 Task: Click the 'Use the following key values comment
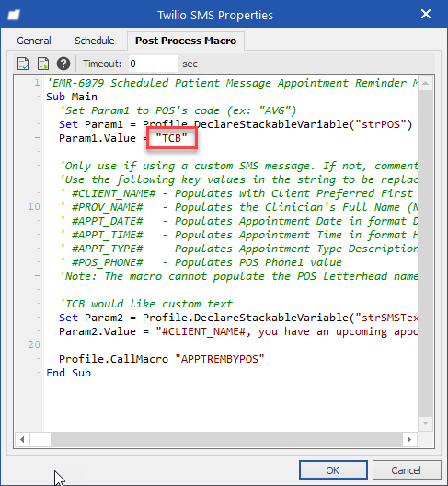click(x=238, y=179)
